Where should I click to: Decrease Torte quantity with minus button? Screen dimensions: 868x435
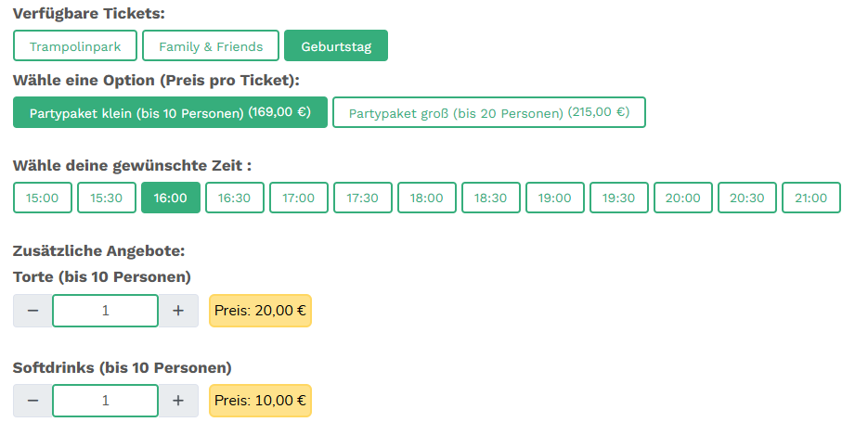[x=33, y=311]
